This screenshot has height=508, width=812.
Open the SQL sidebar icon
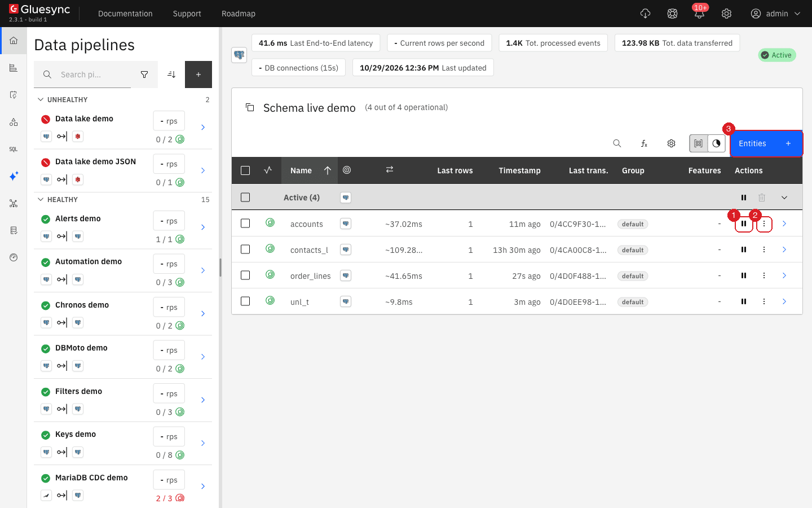pyautogui.click(x=14, y=149)
